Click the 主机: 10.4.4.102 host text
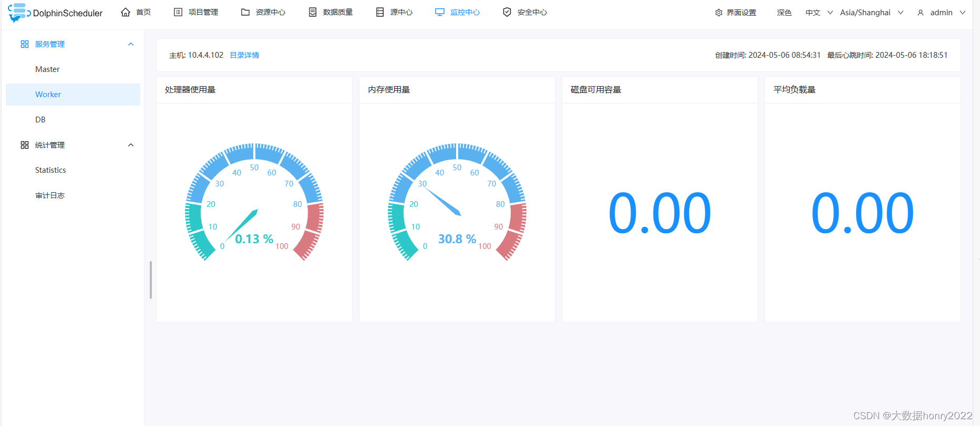This screenshot has width=980, height=426. 196,55
